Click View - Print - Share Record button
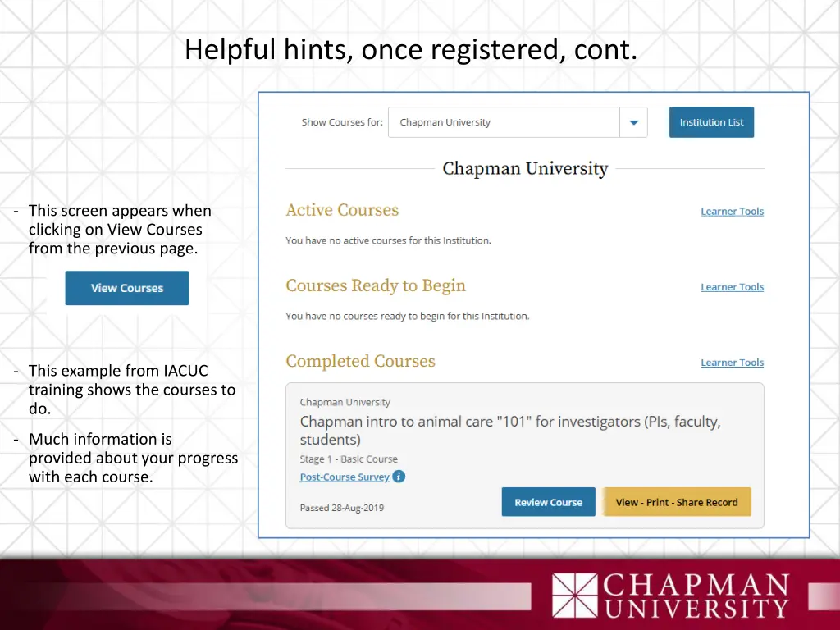Image resolution: width=840 pixels, height=630 pixels. point(677,502)
